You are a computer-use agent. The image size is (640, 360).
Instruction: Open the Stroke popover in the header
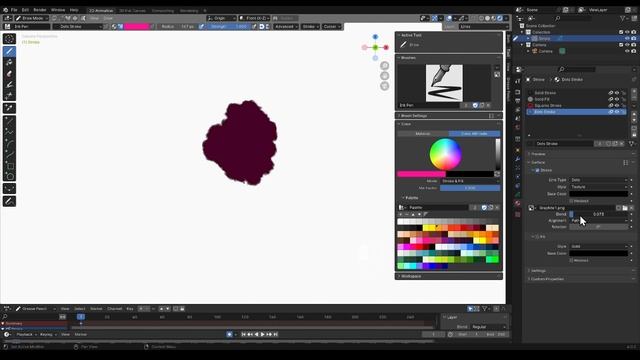pyautogui.click(x=310, y=27)
